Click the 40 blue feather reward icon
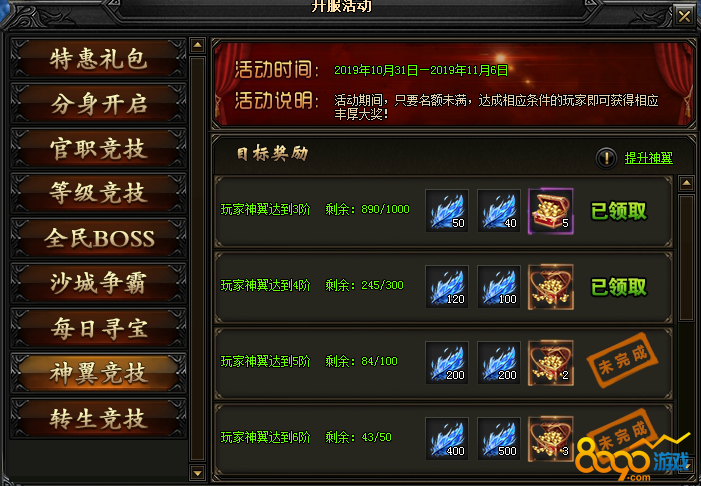Image resolution: width=701 pixels, height=486 pixels. pyautogui.click(x=498, y=210)
